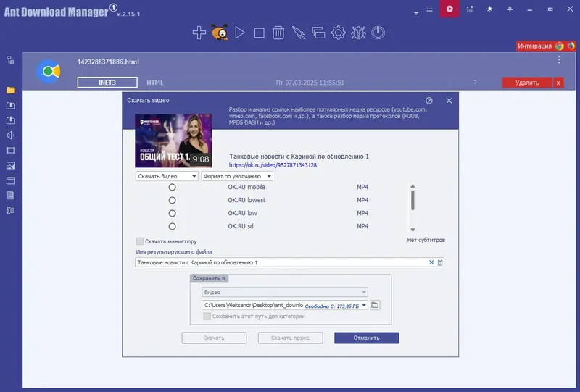Click the small red x next to Удалить

558,83
